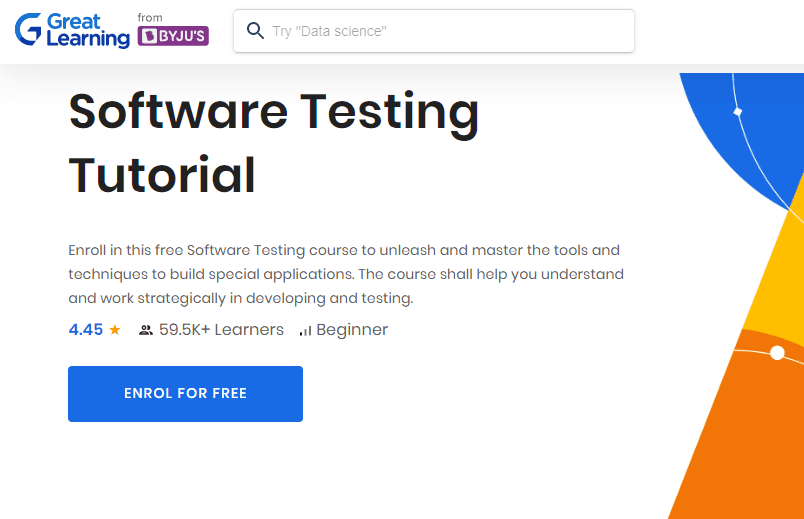804x519 pixels.
Task: Select the 4.45 rating number
Action: pyautogui.click(x=85, y=330)
